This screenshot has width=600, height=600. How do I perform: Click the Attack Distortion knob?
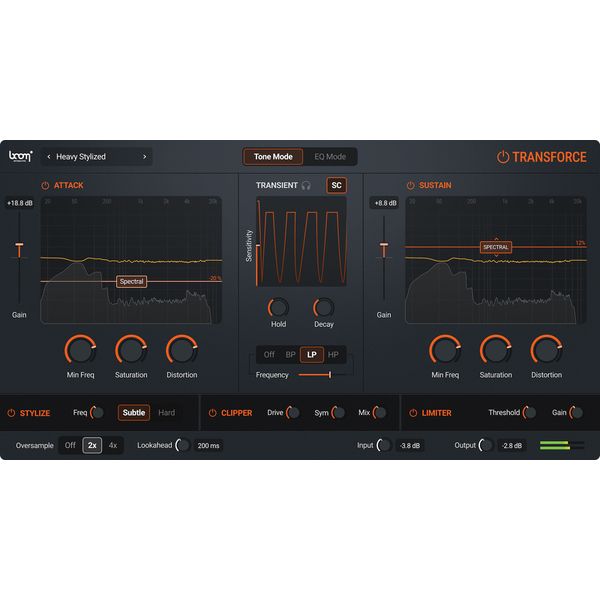182,350
